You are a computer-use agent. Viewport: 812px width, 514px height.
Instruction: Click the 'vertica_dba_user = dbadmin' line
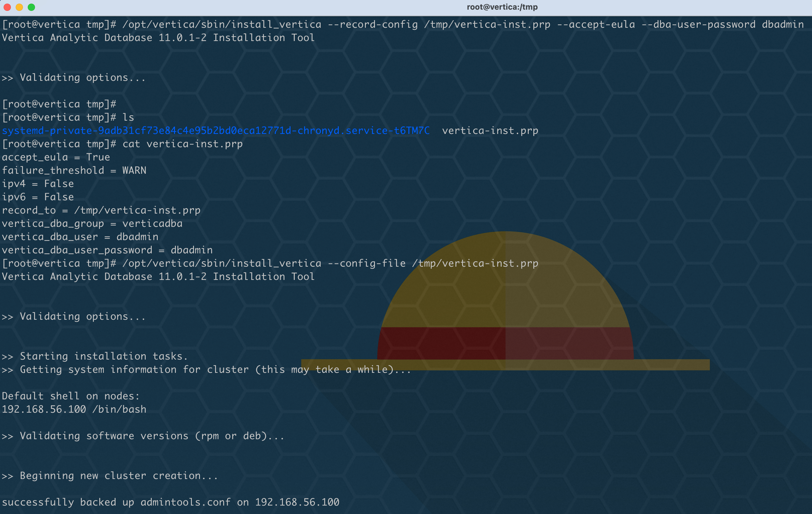(x=80, y=237)
